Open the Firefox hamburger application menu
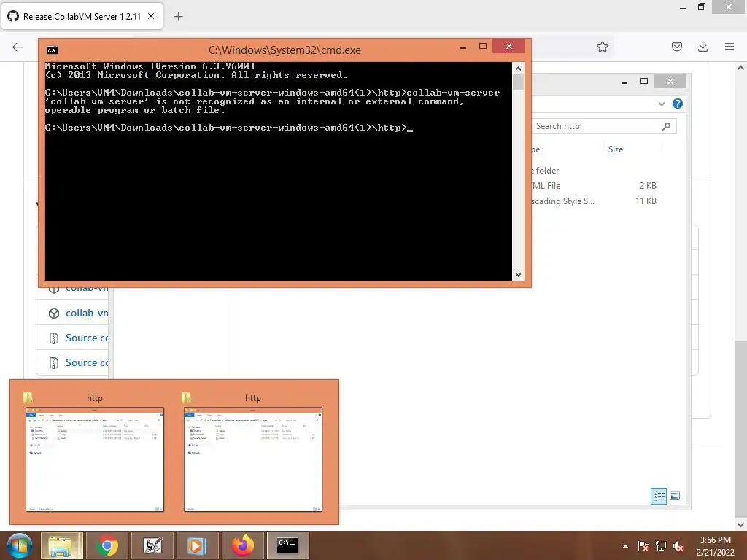Viewport: 747px width, 560px height. point(729,47)
